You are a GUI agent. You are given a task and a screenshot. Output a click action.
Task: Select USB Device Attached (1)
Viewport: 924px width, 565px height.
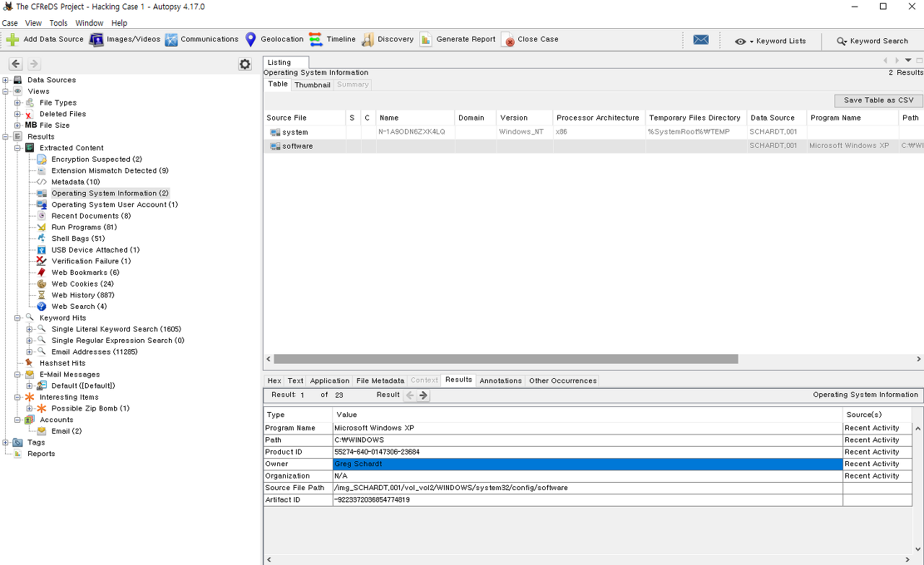(x=95, y=250)
